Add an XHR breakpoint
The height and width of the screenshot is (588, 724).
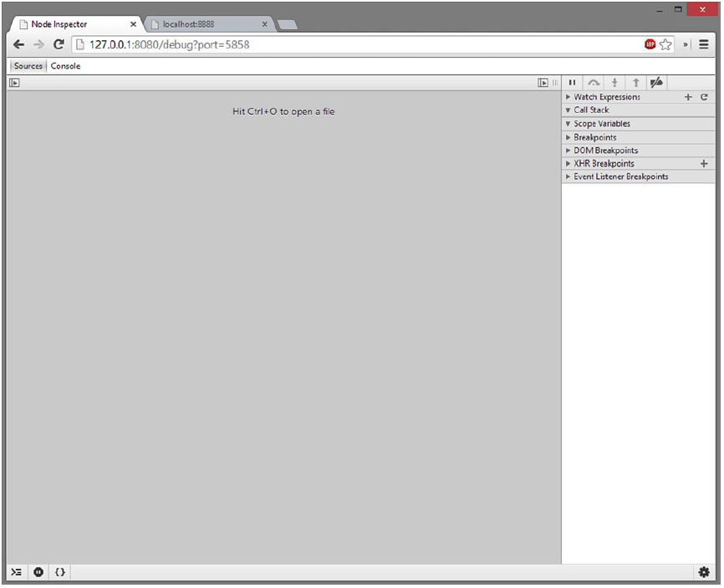click(704, 164)
